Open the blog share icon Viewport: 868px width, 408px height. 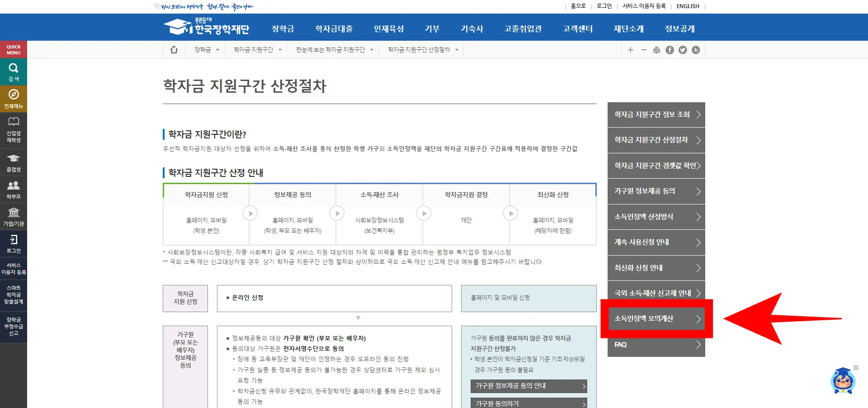tap(696, 50)
